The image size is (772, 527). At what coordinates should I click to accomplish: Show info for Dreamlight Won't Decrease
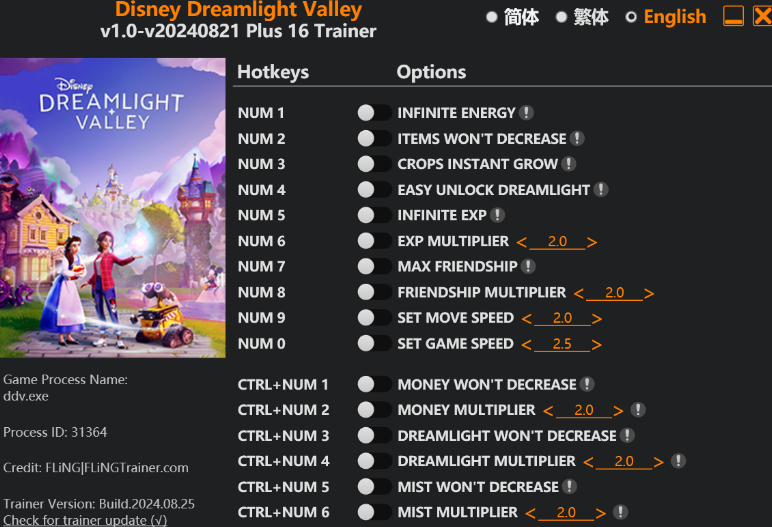click(x=627, y=435)
